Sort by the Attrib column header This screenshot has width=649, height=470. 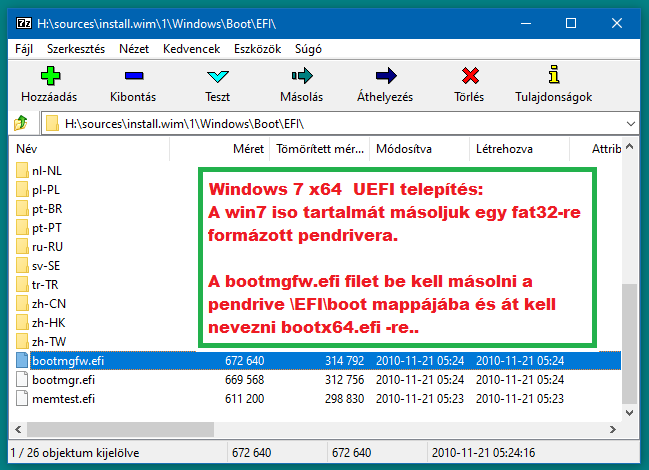596,149
